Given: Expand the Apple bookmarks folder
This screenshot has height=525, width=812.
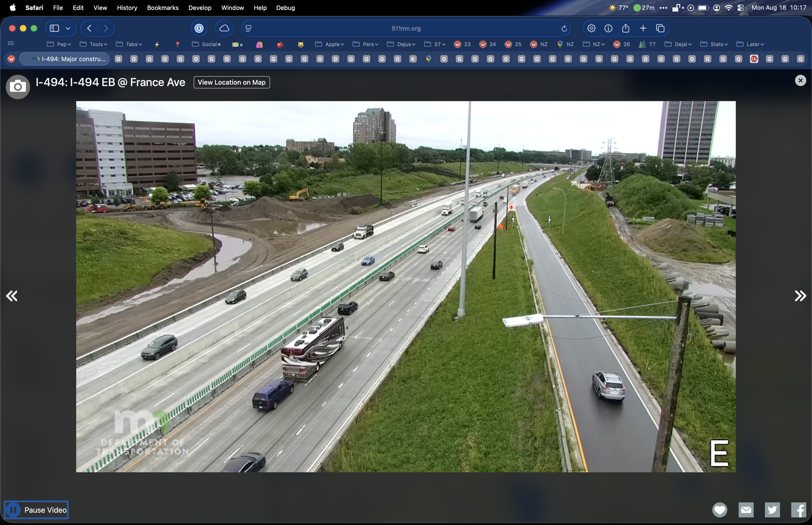Looking at the screenshot, I should click(x=329, y=44).
